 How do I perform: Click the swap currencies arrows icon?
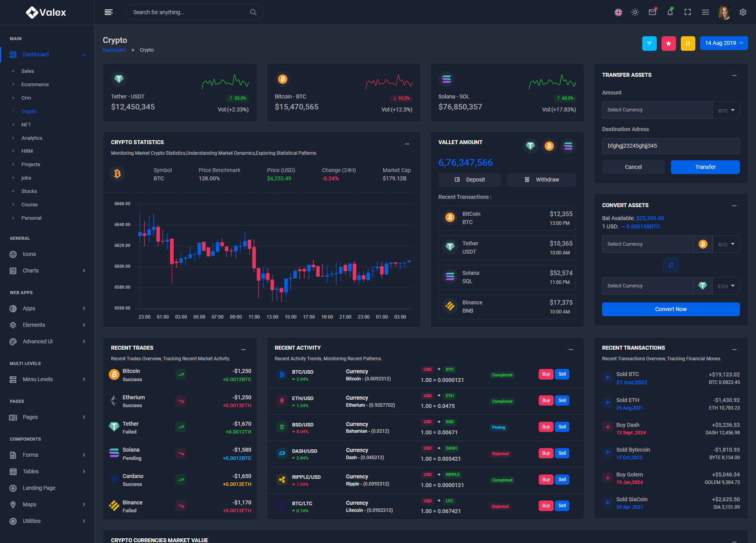click(671, 265)
